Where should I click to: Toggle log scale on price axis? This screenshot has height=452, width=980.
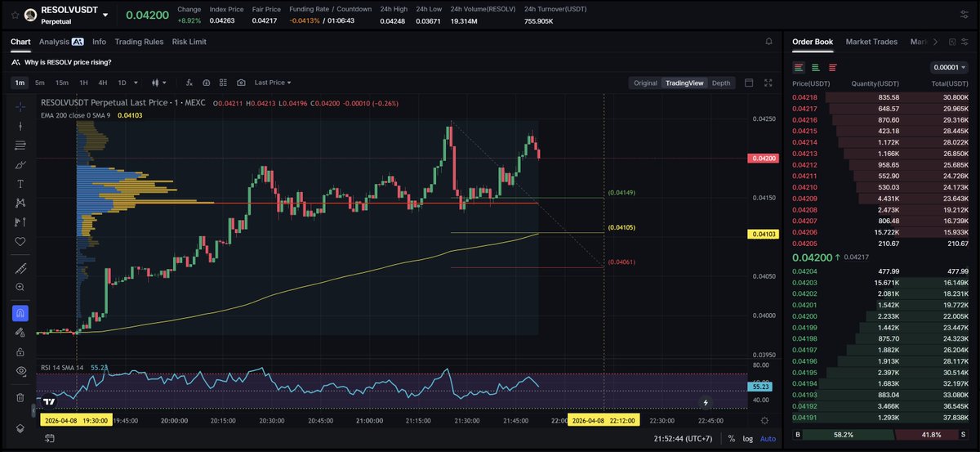tap(746, 439)
